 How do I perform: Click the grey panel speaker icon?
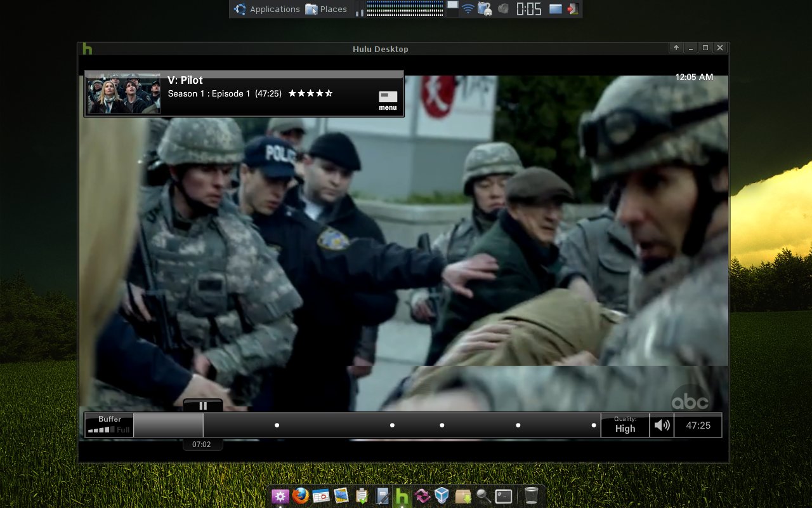(503, 9)
